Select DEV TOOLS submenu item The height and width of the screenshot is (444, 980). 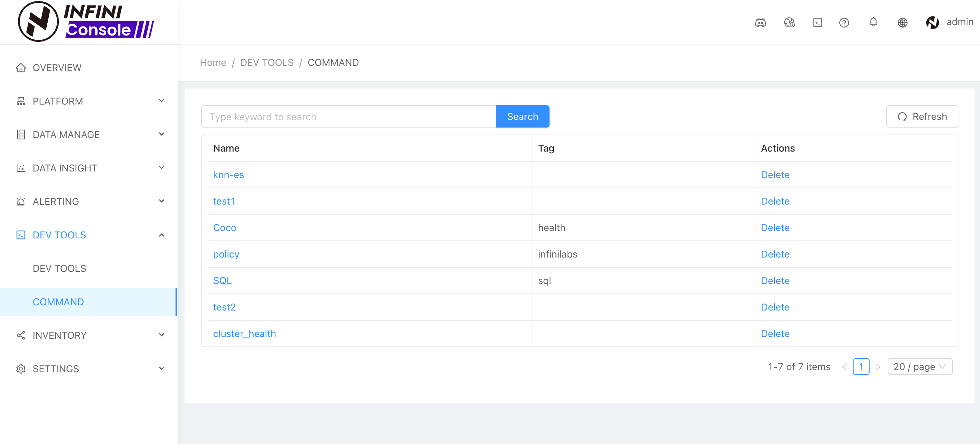coord(59,268)
